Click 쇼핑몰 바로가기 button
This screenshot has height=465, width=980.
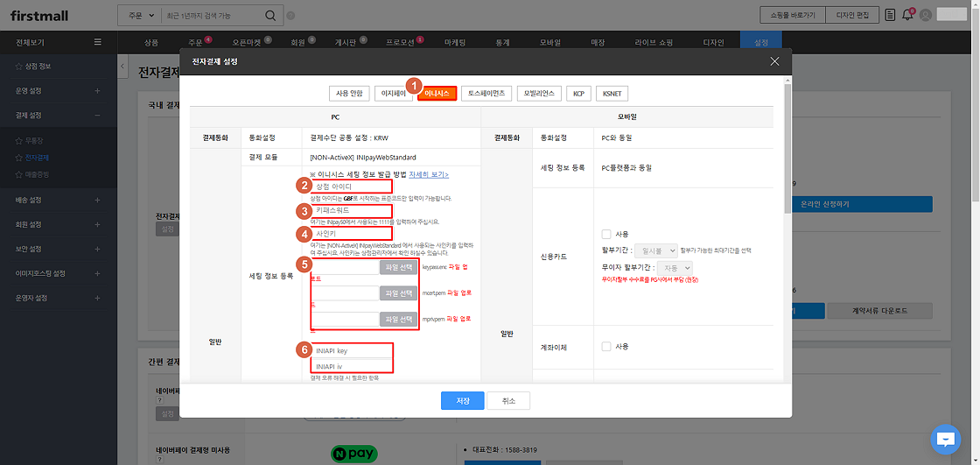(x=793, y=14)
